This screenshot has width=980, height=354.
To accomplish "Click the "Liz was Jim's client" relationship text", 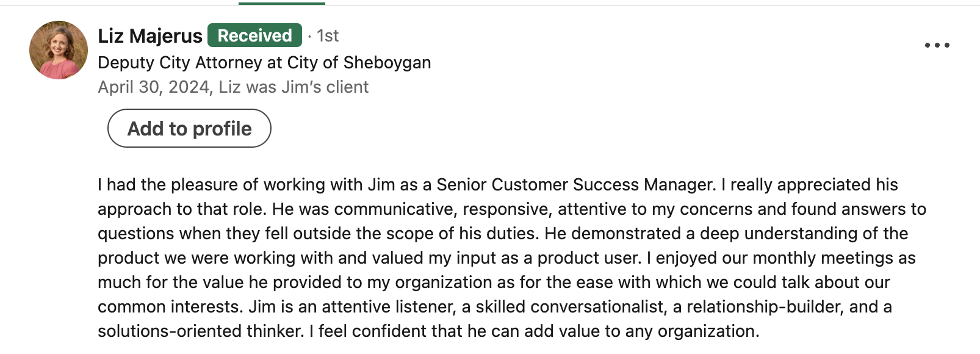I will 294,87.
